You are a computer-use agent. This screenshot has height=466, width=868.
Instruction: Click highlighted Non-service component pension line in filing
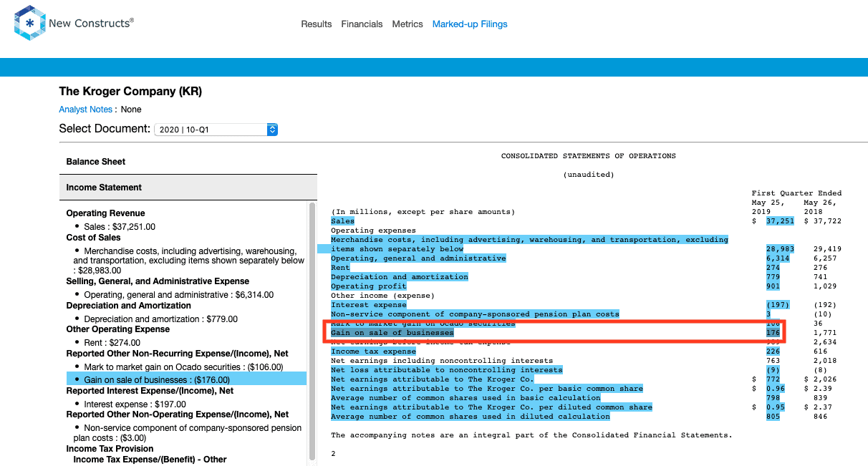click(x=475, y=314)
